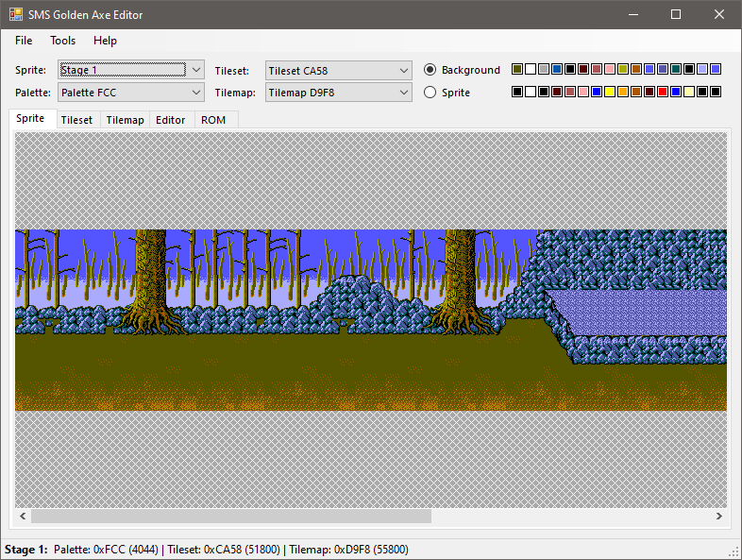This screenshot has height=560, width=742.
Task: Click the 'Stage 1:' status bar label
Action: pos(26,550)
